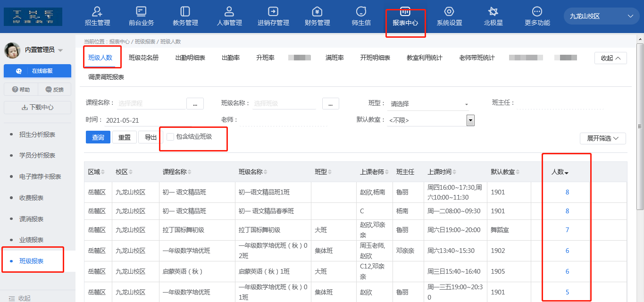
Task: Open 收费报表 in sidebar
Action: click(x=31, y=198)
